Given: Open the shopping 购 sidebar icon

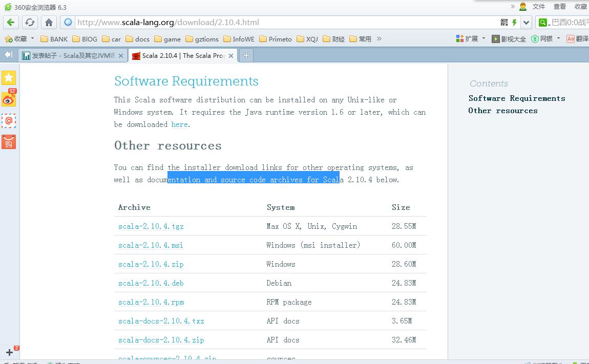Looking at the screenshot, I should pyautogui.click(x=9, y=142).
